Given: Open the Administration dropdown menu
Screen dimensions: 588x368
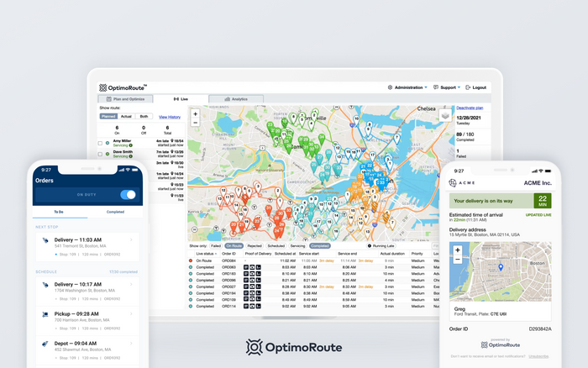Looking at the screenshot, I should (x=407, y=87).
